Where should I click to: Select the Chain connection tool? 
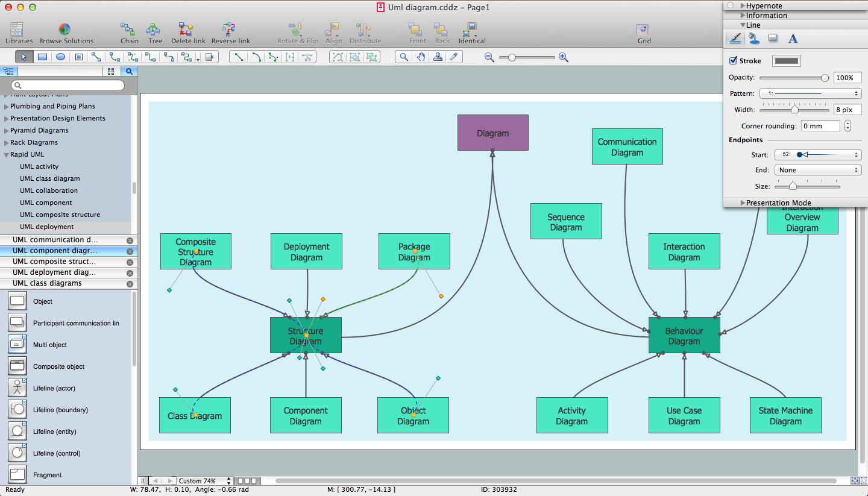click(128, 30)
